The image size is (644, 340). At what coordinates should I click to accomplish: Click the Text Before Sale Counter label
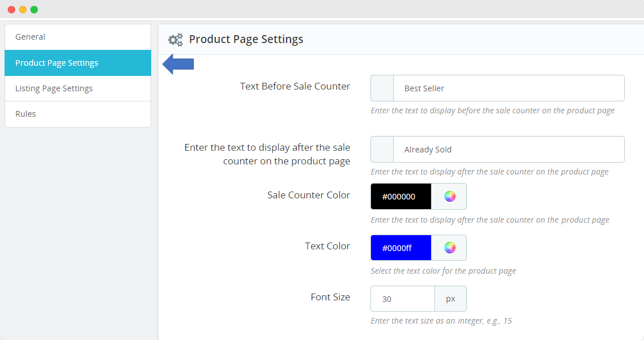coord(295,87)
